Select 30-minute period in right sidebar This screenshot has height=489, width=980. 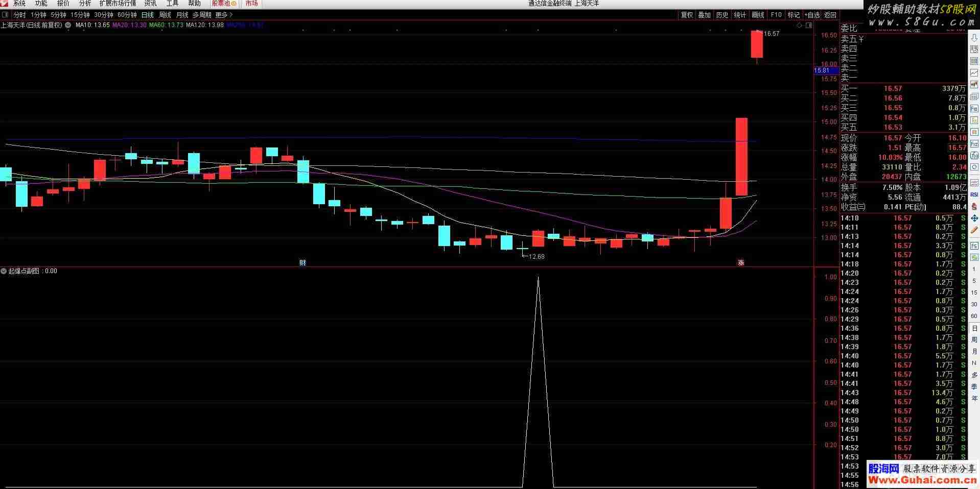pyautogui.click(x=974, y=304)
